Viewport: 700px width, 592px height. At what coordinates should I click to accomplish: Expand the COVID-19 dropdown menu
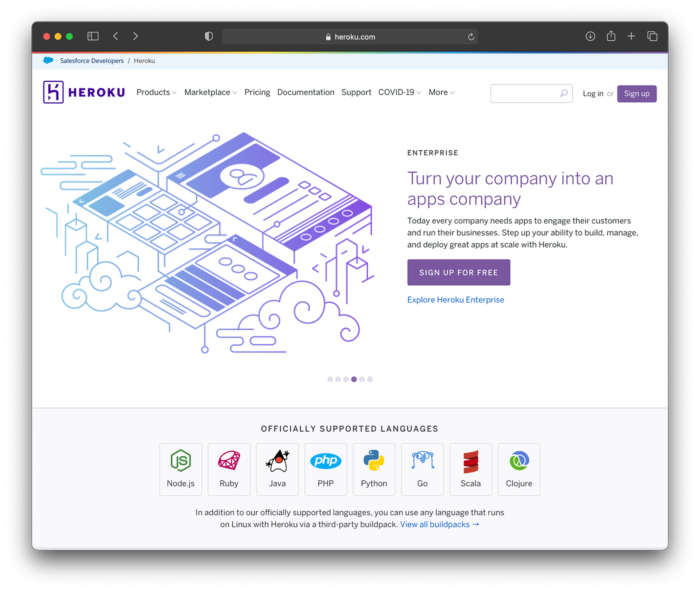pyautogui.click(x=400, y=92)
